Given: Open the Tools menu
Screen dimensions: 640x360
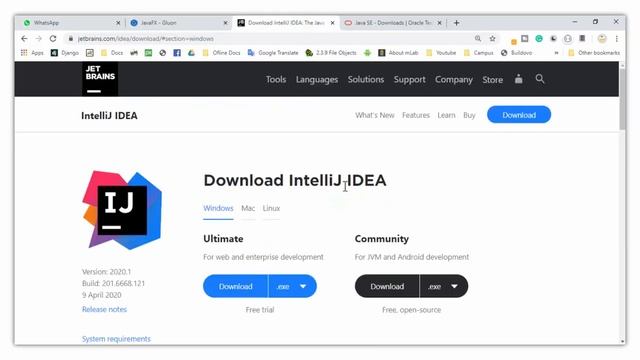Looking at the screenshot, I should (x=276, y=80).
